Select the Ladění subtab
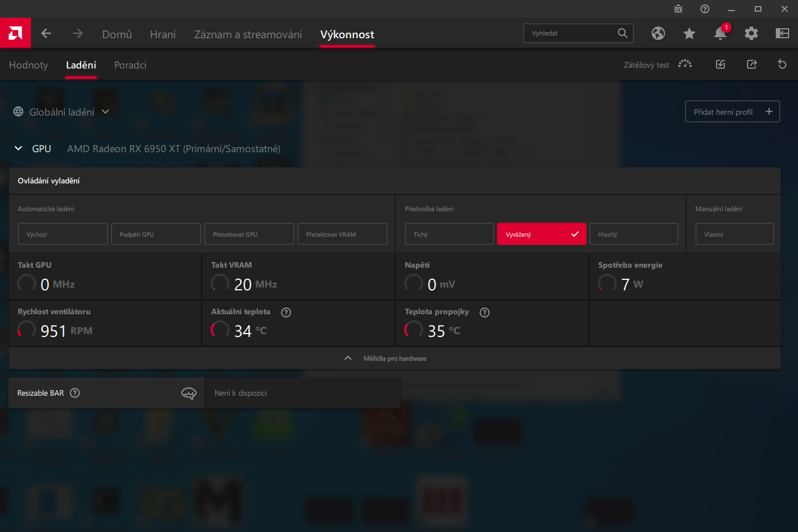The image size is (798, 532). 81,65
